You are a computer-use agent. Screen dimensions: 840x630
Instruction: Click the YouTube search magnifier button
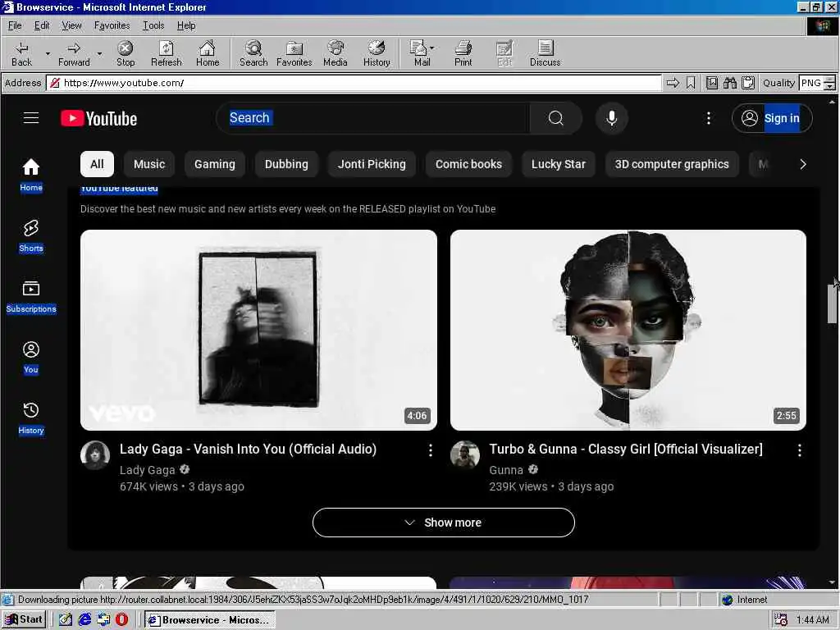555,118
